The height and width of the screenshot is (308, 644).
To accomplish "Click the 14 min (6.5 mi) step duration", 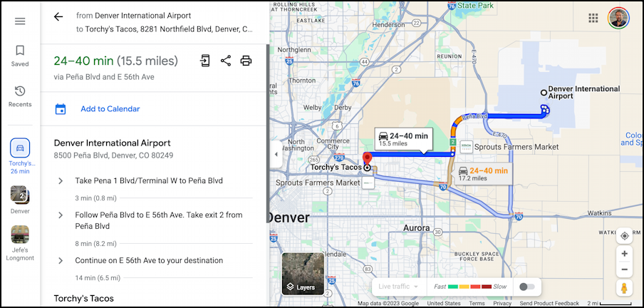I will click(x=98, y=278).
